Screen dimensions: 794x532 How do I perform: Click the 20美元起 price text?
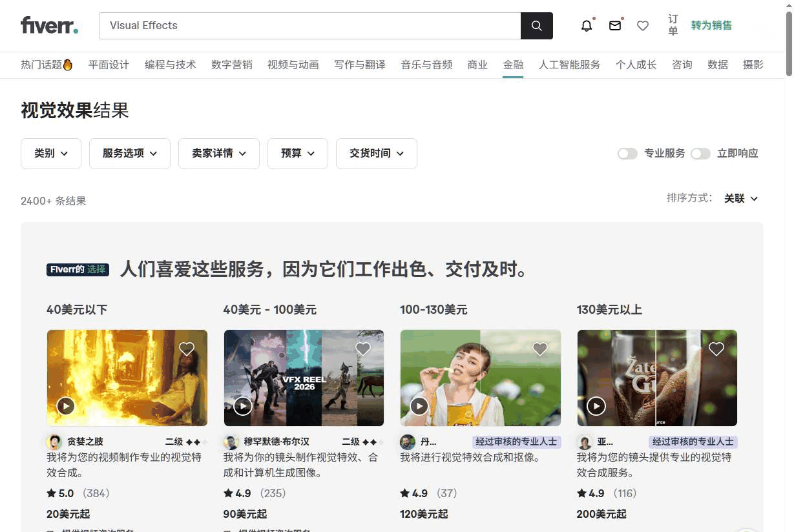pos(68,515)
